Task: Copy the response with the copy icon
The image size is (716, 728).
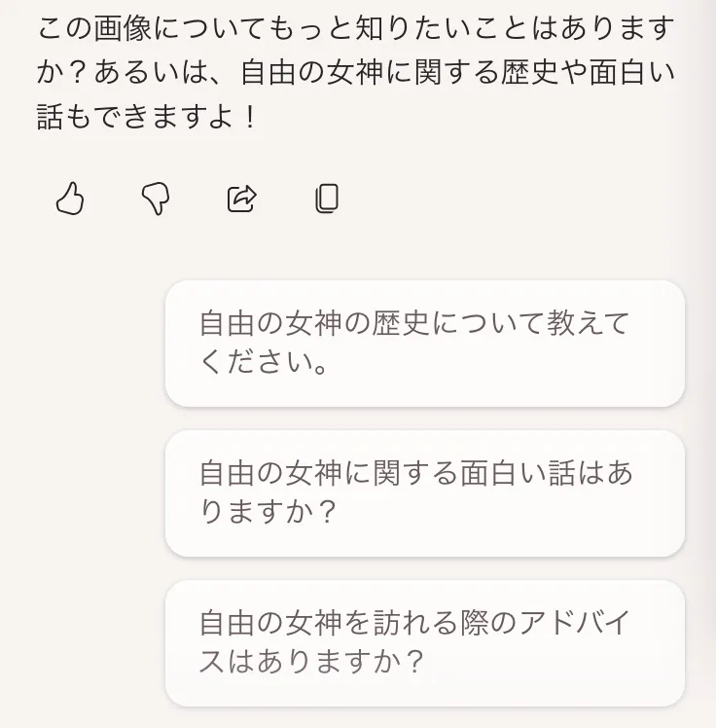Action: 327,199
